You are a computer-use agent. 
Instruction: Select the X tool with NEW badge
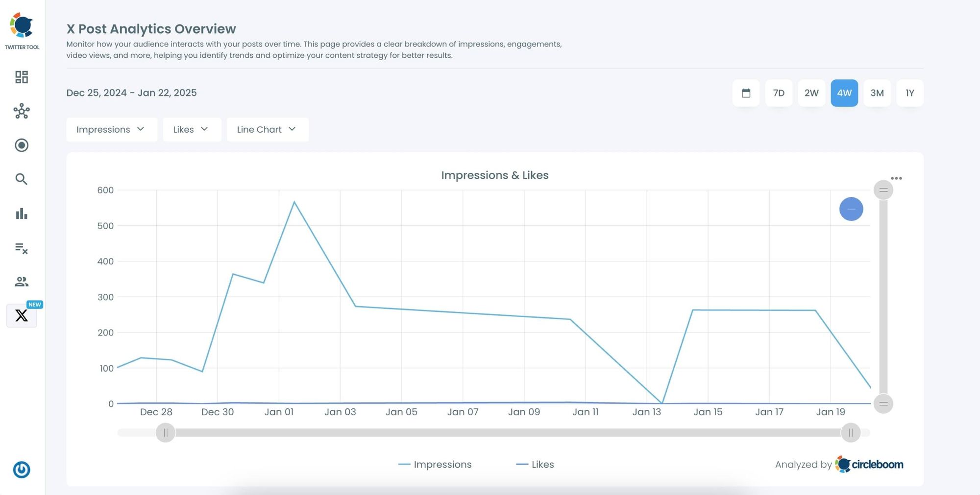[22, 315]
